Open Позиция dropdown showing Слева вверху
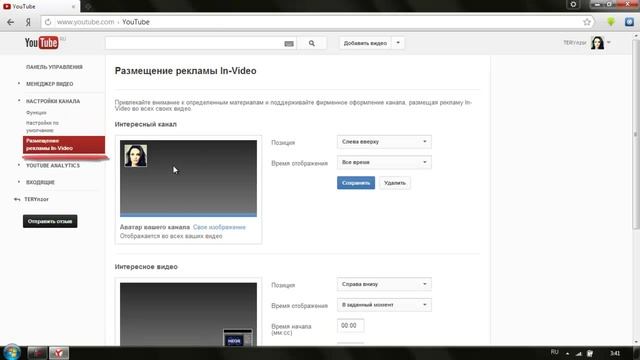 tap(384, 142)
